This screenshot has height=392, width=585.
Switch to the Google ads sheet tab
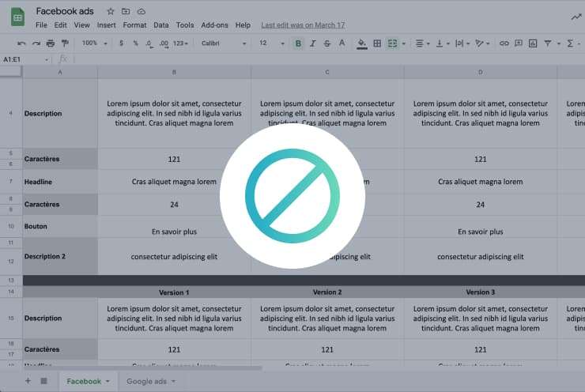pyautogui.click(x=150, y=381)
